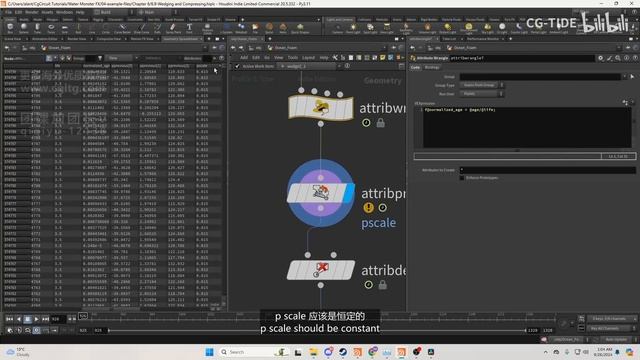Click the Attributes to Create field
Viewport: 640px width, 360px height.
tap(547, 170)
